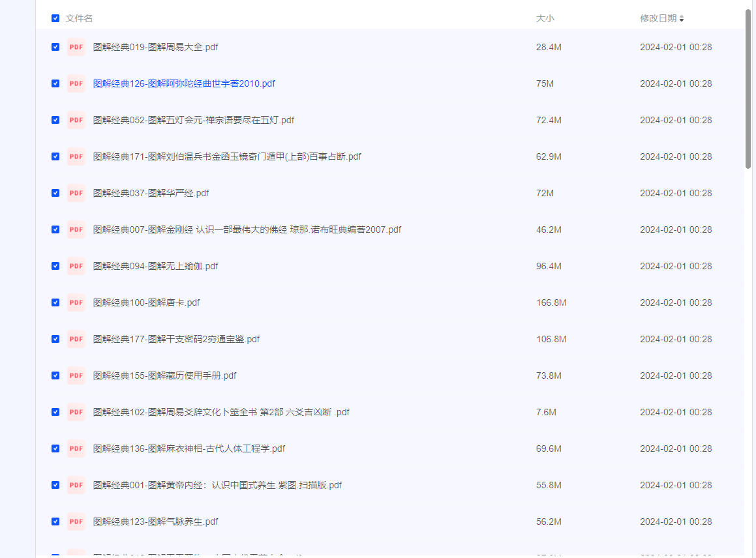756x558 pixels.
Task: Click PDF icon of 图解麻衣神相 file
Action: pos(76,448)
